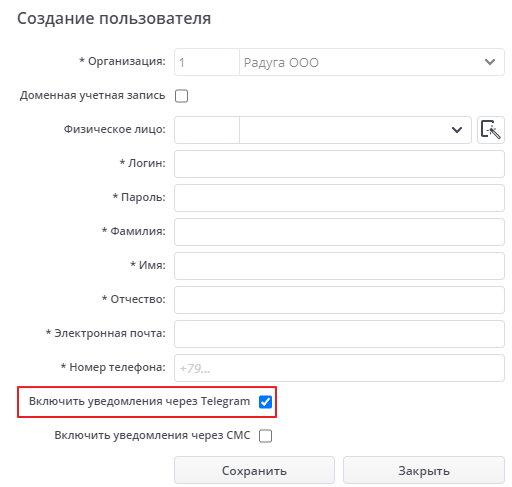Screen dimensions: 512x487
Task: Click the Имя label
Action: tap(148, 265)
